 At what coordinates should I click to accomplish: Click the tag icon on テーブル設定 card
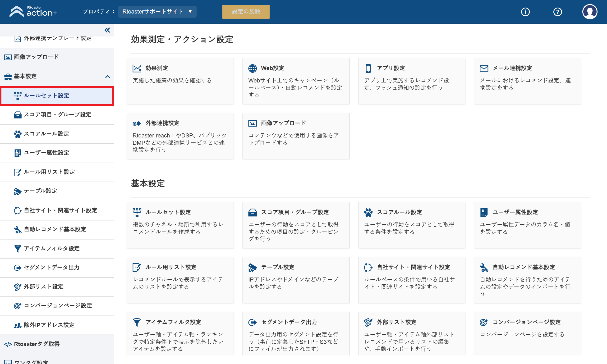click(x=253, y=267)
